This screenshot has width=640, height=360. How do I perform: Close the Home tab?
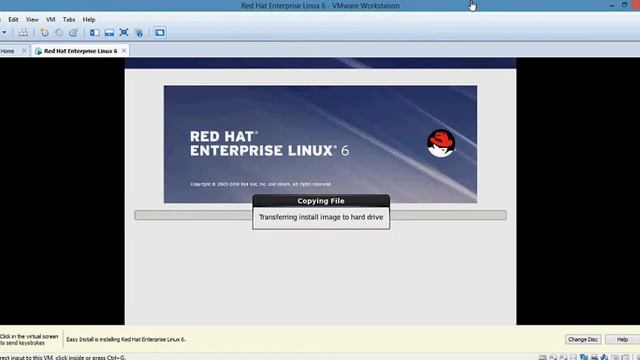24,51
